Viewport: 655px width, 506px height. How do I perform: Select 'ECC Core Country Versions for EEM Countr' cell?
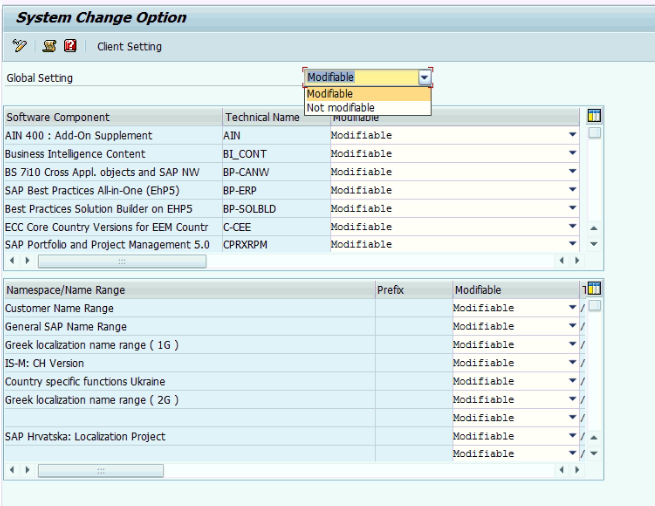[x=113, y=227]
